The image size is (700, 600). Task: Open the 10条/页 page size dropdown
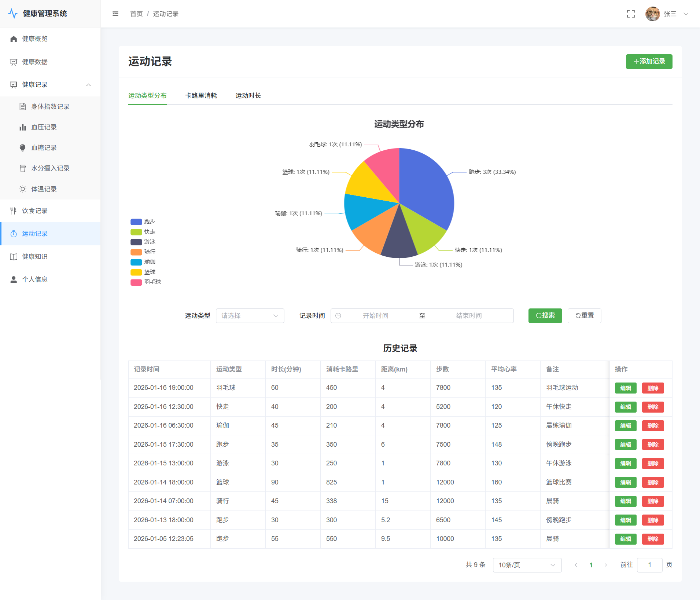click(527, 565)
